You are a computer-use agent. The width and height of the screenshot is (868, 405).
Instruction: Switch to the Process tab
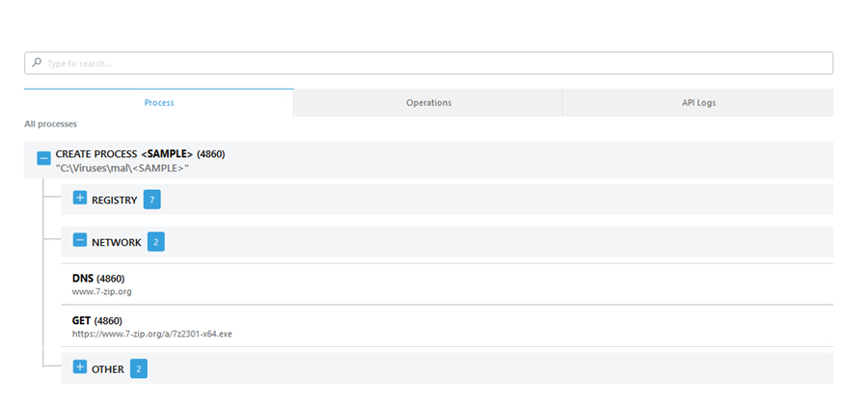click(159, 103)
